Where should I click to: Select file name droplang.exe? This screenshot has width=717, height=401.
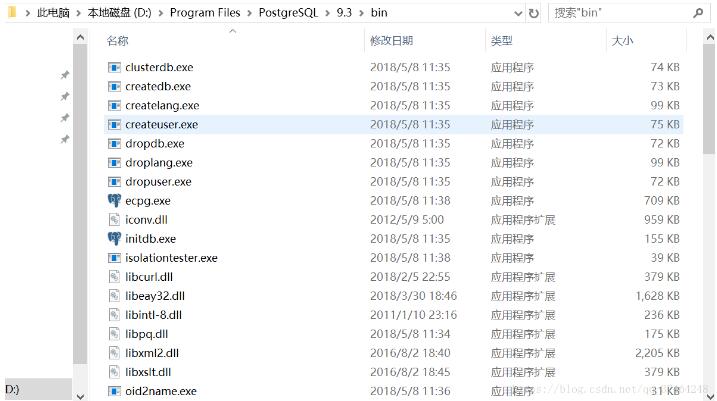click(x=159, y=163)
